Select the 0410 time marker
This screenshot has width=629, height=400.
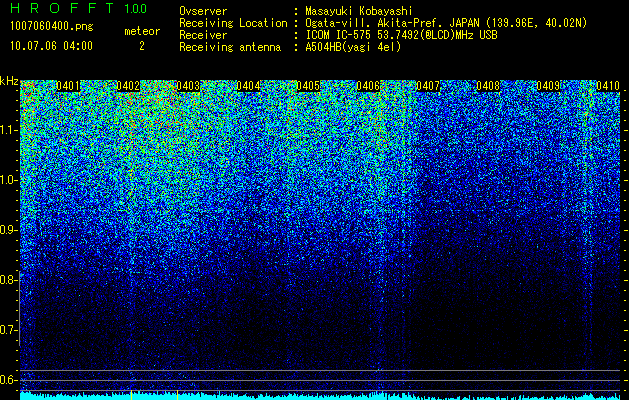pos(608,86)
